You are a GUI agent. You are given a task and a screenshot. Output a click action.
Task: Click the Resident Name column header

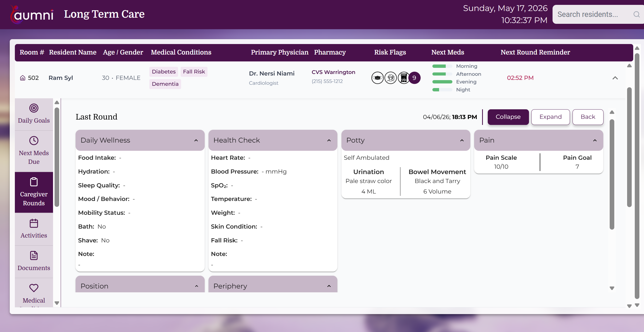(73, 52)
